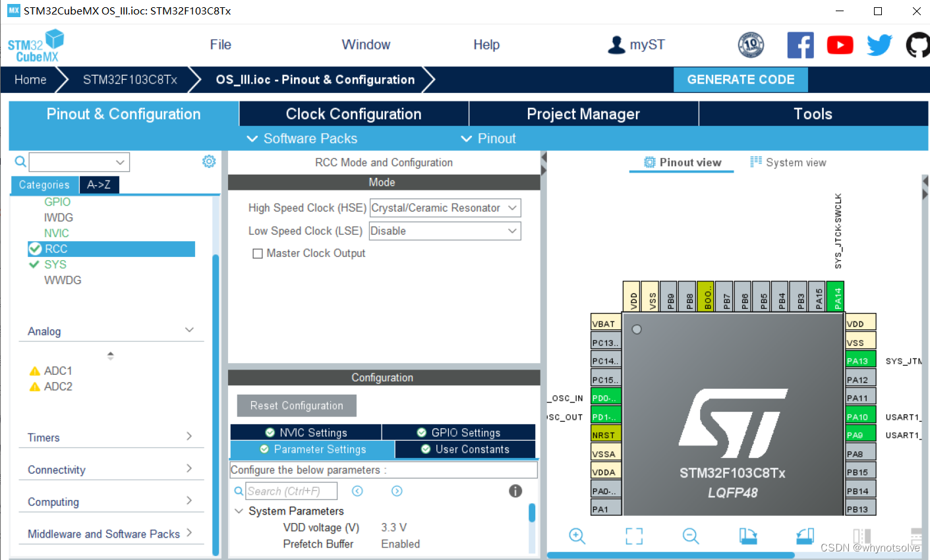The width and height of the screenshot is (930, 560).
Task: Go to previous parameter search result
Action: click(x=357, y=491)
